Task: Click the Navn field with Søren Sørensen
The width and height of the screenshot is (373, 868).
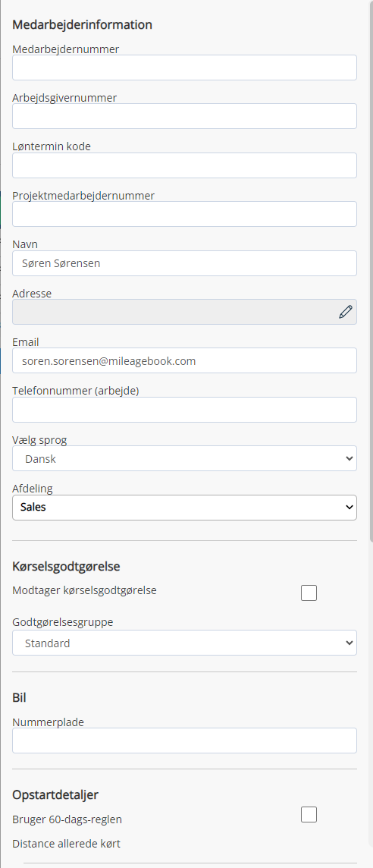Action: pyautogui.click(x=184, y=263)
